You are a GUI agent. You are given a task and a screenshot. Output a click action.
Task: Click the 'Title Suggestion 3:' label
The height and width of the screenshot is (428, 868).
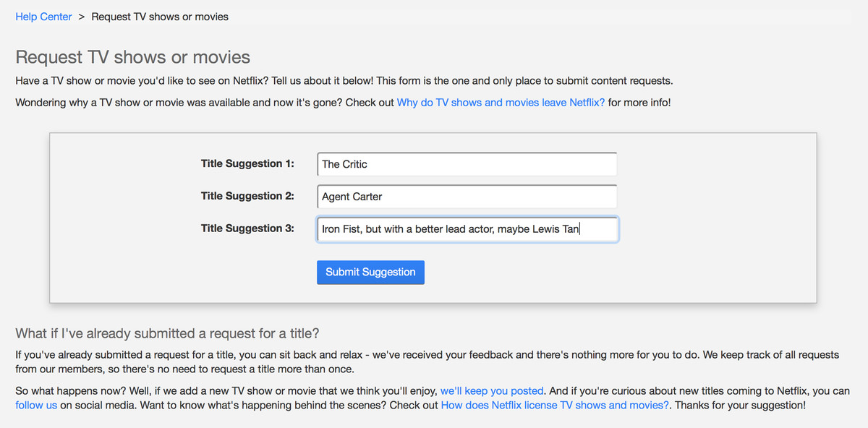pyautogui.click(x=247, y=228)
